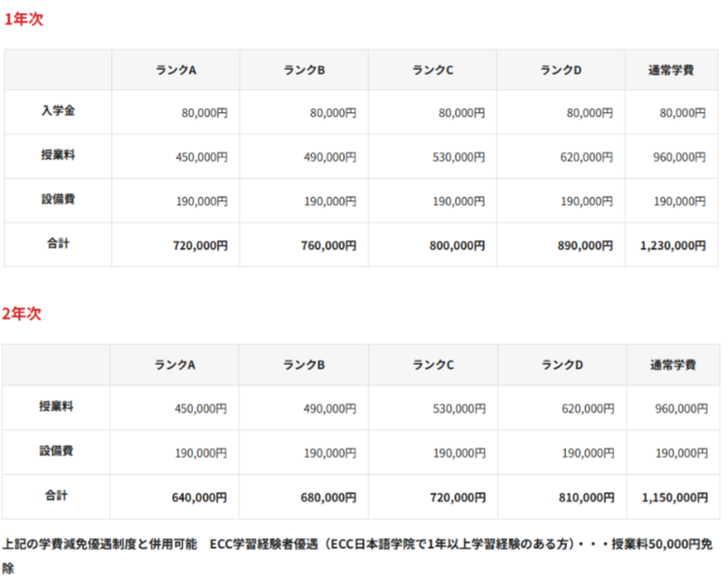This screenshot has height=580, width=728.
Task: Select the ランクD column header in first table
Action: tap(558, 69)
